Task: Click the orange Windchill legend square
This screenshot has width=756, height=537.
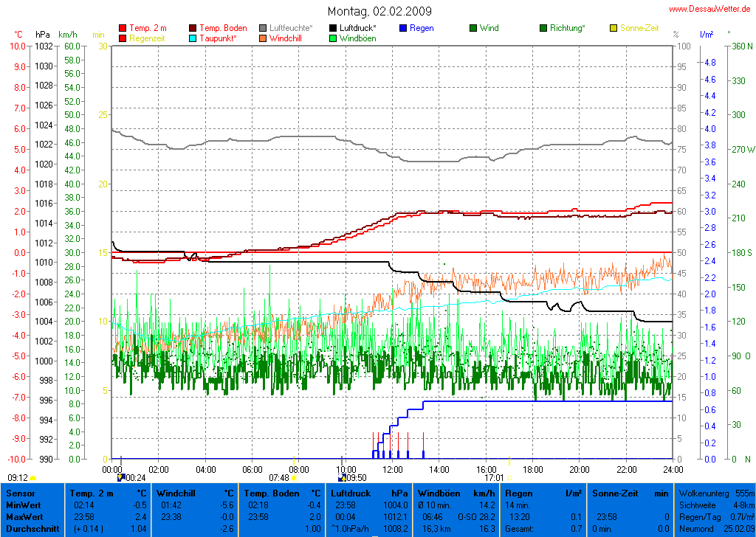Action: coord(263,38)
